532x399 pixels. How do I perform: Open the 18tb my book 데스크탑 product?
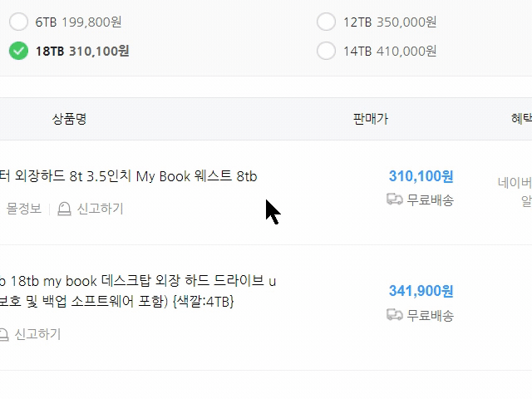[137, 280]
